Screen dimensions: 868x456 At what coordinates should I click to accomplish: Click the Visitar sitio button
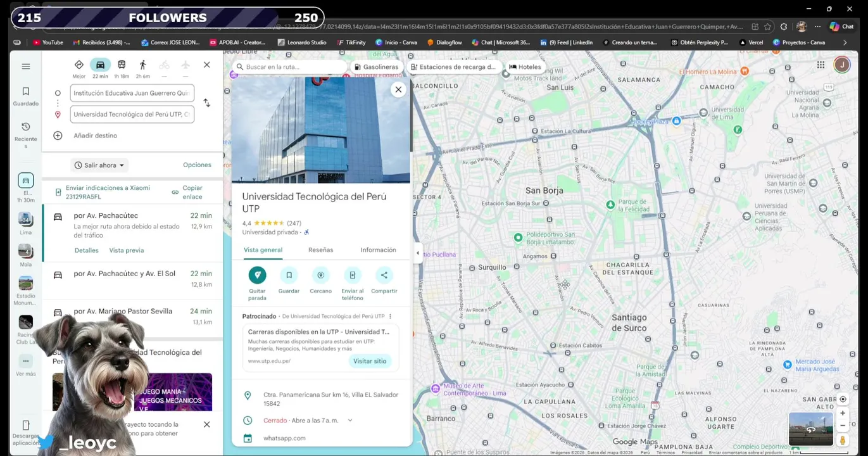(x=370, y=361)
